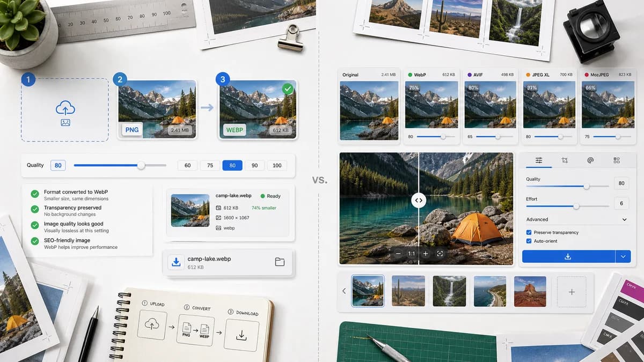644x362 pixels.
Task: Select the cactus desert thumbnail
Action: click(x=408, y=291)
